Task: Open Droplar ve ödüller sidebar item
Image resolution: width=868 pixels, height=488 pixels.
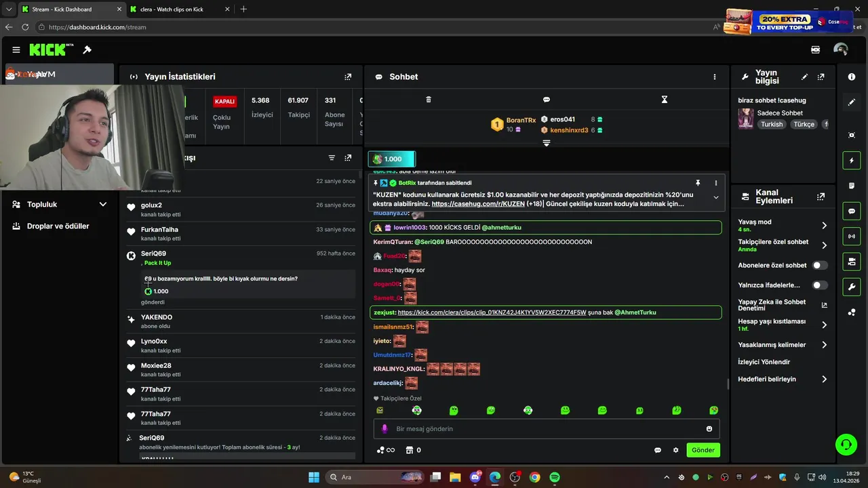Action: [58, 226]
